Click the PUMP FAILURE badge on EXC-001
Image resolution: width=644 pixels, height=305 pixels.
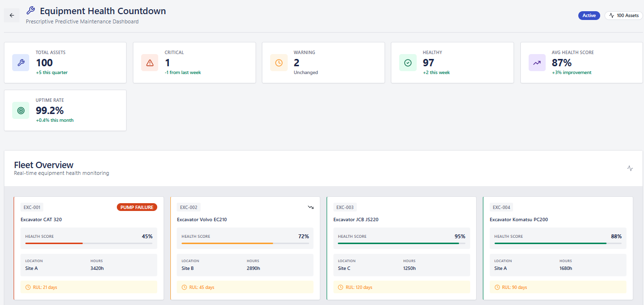(137, 207)
